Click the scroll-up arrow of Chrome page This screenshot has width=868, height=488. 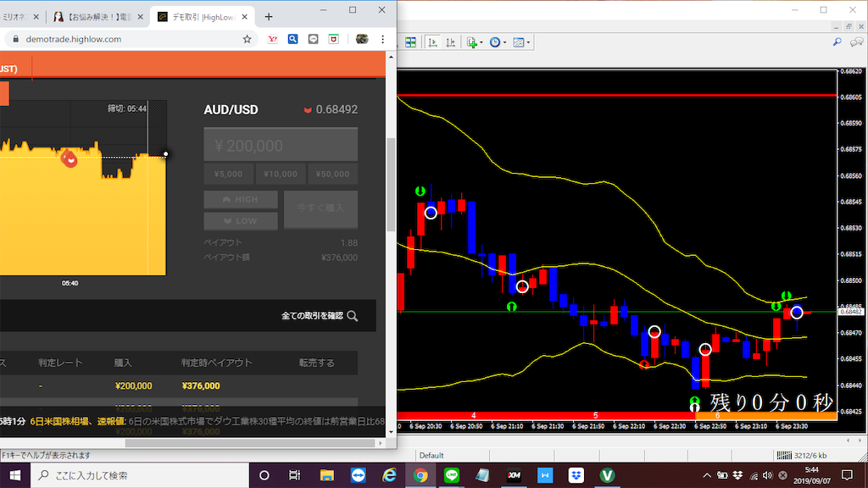(391, 57)
